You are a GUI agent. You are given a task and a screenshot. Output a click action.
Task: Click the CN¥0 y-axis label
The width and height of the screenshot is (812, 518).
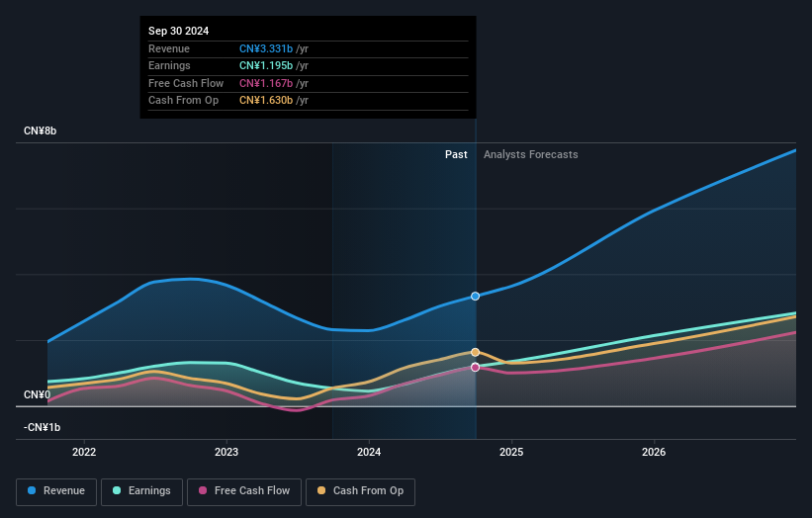38,394
